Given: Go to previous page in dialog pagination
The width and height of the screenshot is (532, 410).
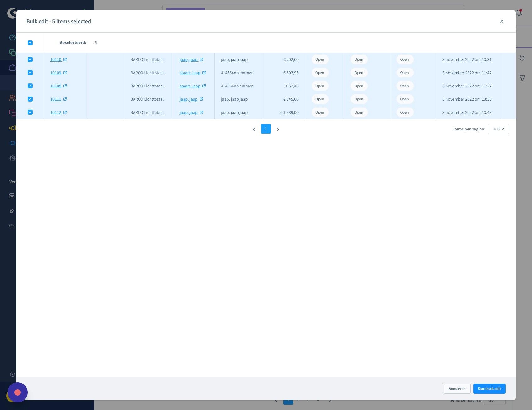Looking at the screenshot, I should [254, 129].
